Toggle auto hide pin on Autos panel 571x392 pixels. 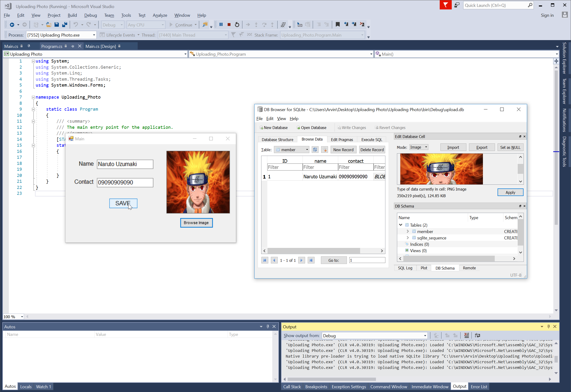[x=268, y=326]
